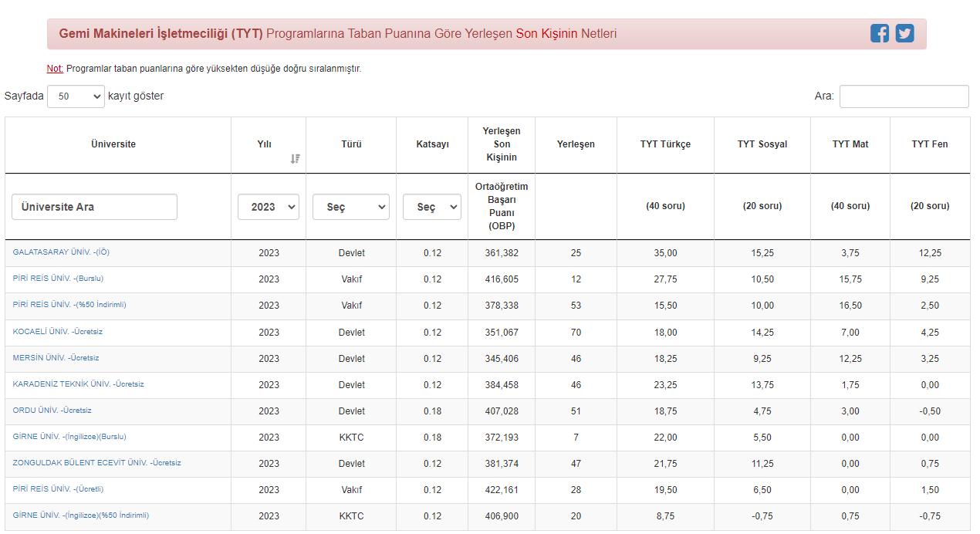Open KARADENİZ TEKNİK ÜNİV. -Ücretsiz link
Viewport: 980px width, 534px height.
tap(79, 384)
